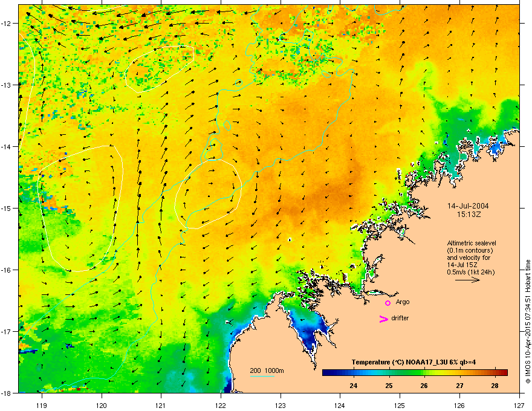Click the time text 15:13Z
This screenshot has width=532, height=411.
click(x=469, y=215)
